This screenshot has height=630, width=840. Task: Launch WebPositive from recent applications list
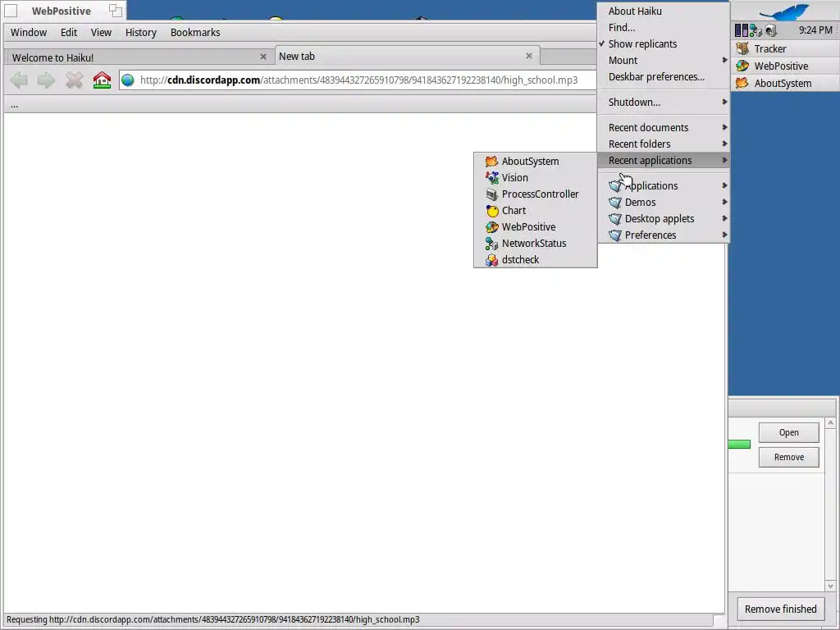point(535,227)
